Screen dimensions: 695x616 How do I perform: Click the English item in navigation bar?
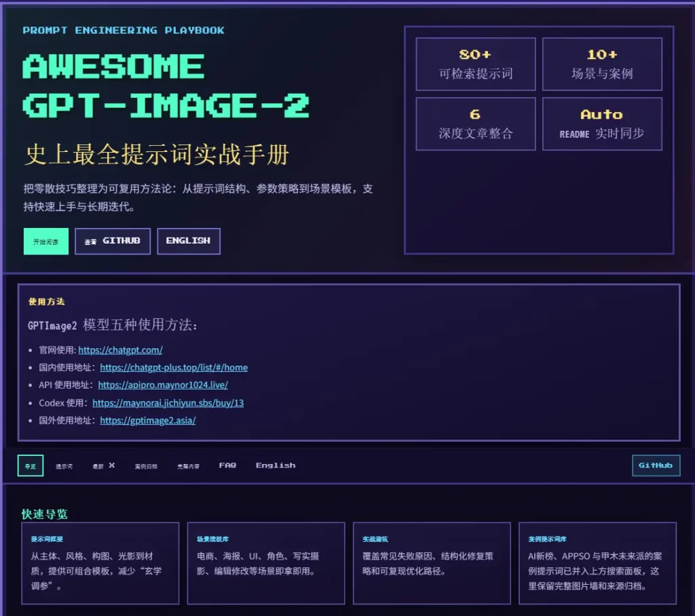point(276,465)
